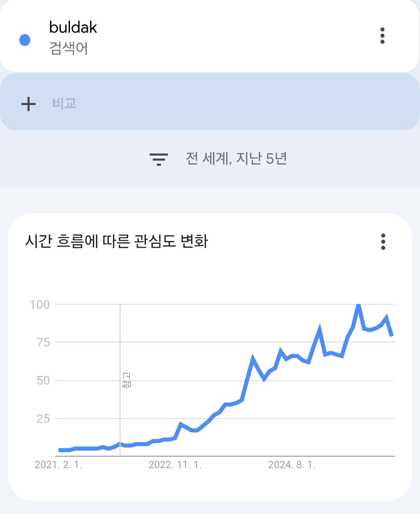This screenshot has width=420, height=514.
Task: Select the 2021. 2. 1. axis label
Action: (58, 465)
